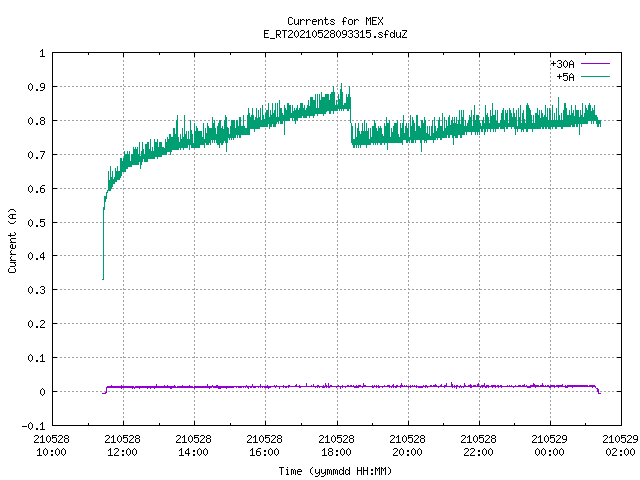Viewport: 640px width, 480px height.
Task: Click the y-axis tick label 0.5
Action: point(37,222)
